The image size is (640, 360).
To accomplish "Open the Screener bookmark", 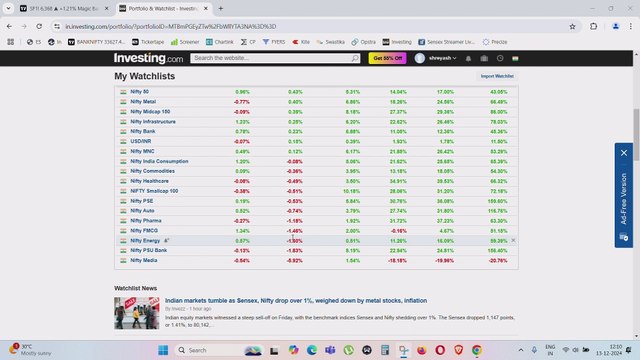I will pos(185,42).
